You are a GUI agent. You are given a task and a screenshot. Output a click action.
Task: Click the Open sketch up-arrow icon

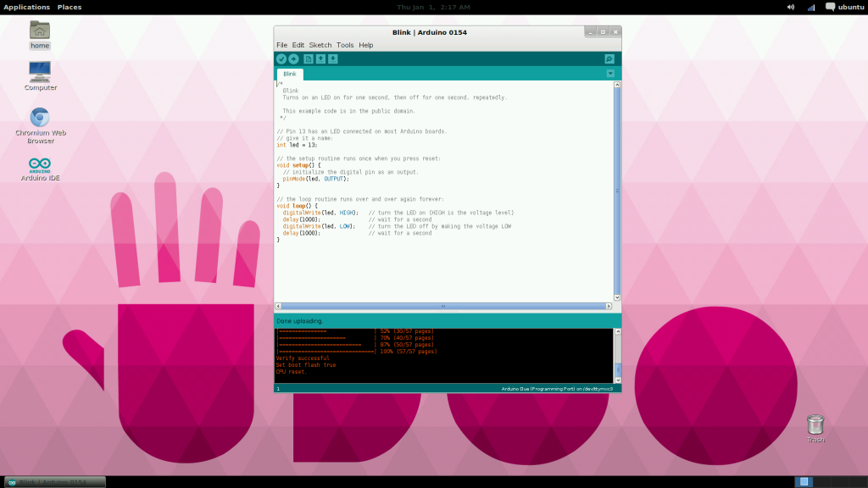320,58
